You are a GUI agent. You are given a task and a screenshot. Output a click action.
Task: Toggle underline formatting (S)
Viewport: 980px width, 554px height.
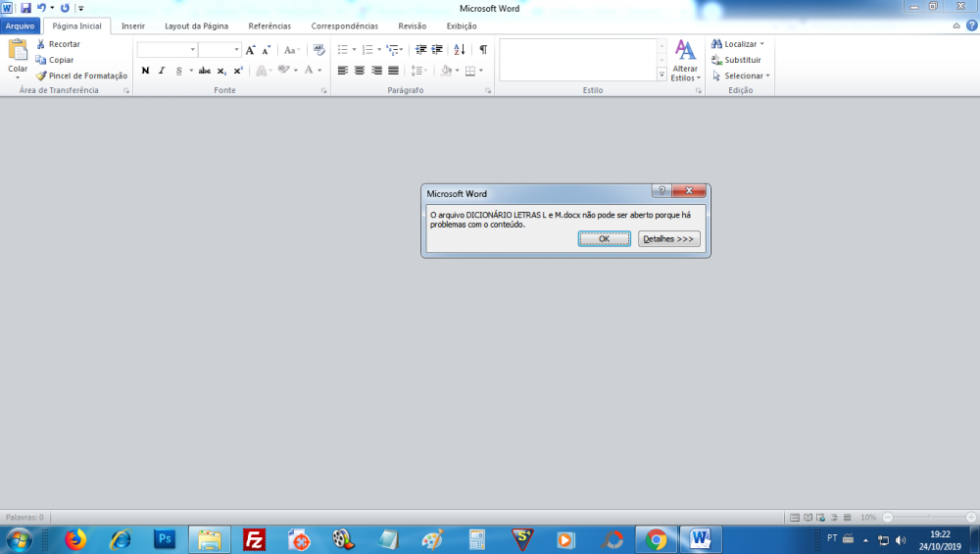click(178, 71)
